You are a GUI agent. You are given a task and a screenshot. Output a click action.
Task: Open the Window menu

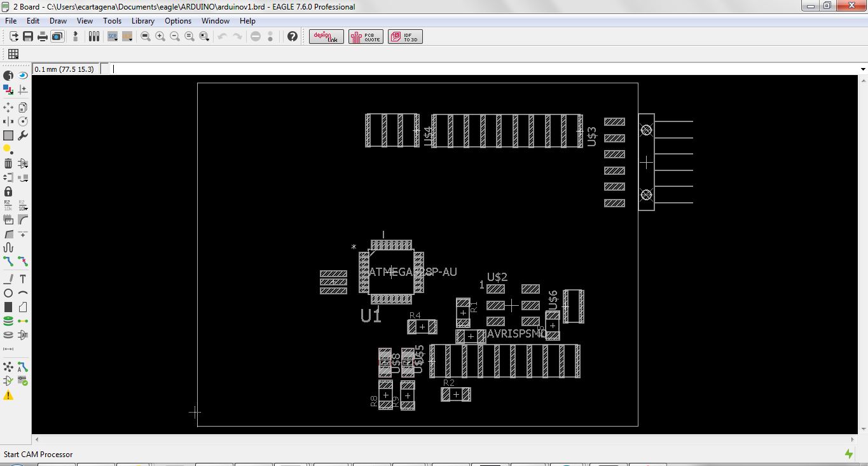pos(216,21)
